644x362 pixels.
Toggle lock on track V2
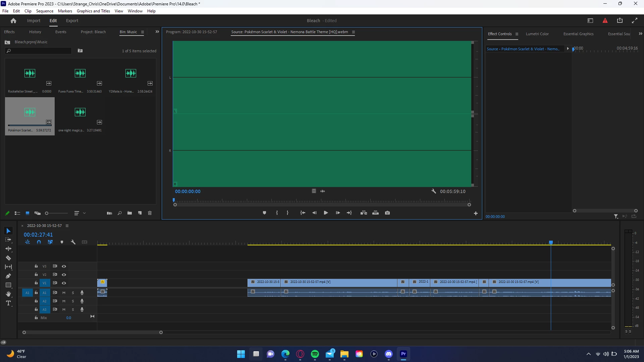(x=36, y=275)
